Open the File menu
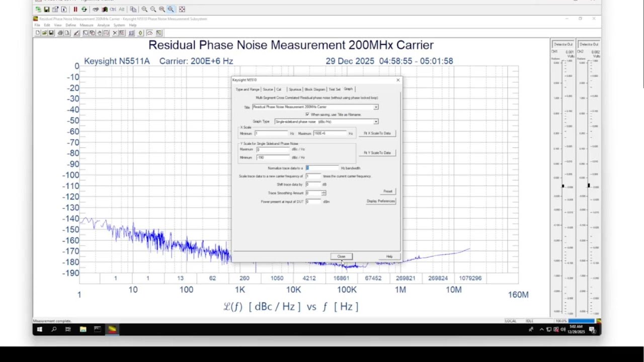Screen dimensions: 644x362 pos(37,25)
